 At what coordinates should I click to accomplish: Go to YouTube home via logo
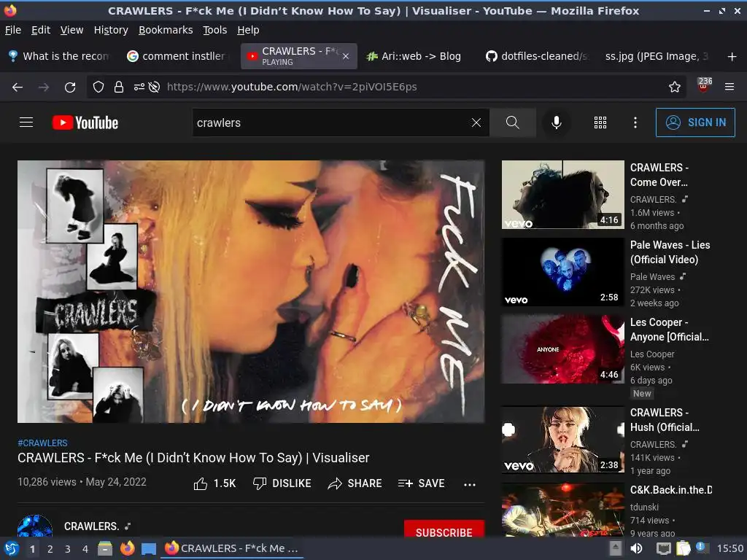click(x=85, y=122)
